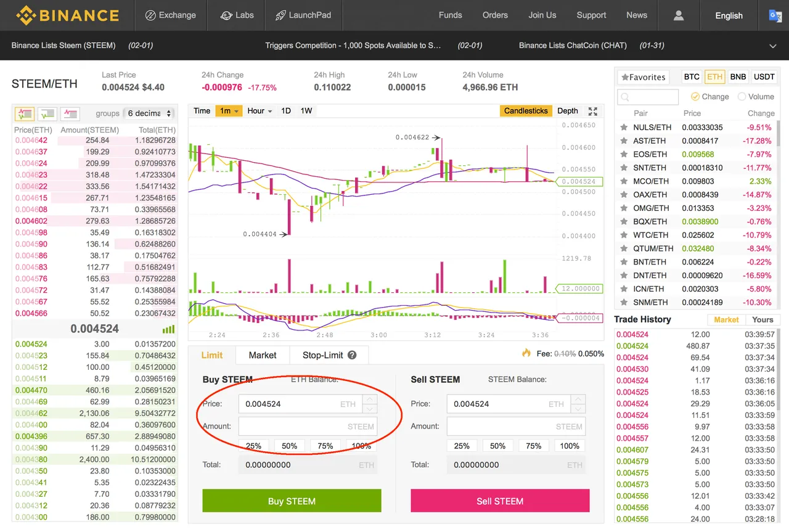Open the 1m interval dropdown
Screen dimensions: 789x532
[x=229, y=111]
